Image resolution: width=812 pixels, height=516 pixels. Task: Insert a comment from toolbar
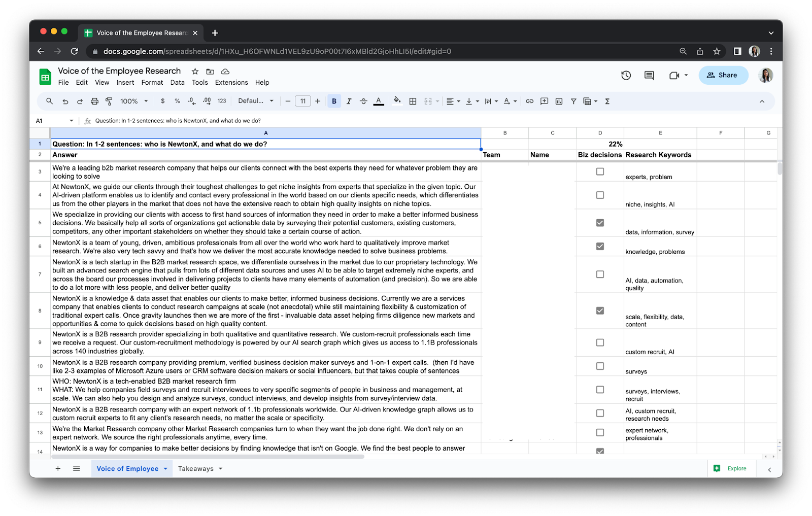click(544, 101)
